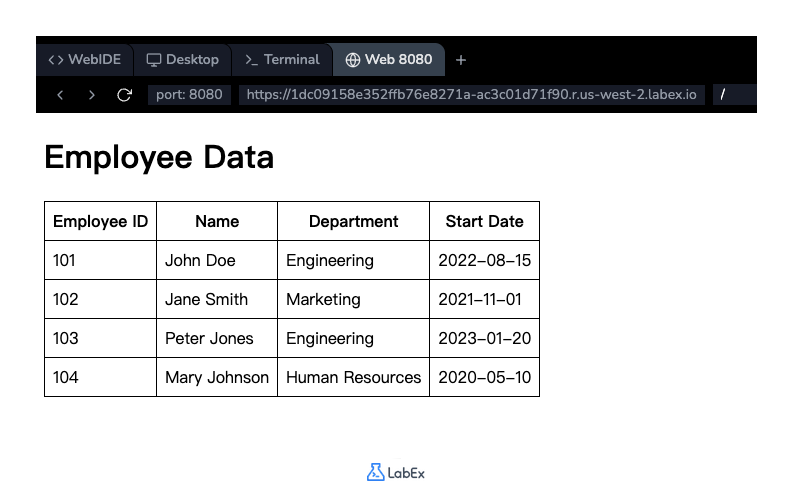
Task: Click the port: 8080 field
Action: click(x=190, y=95)
